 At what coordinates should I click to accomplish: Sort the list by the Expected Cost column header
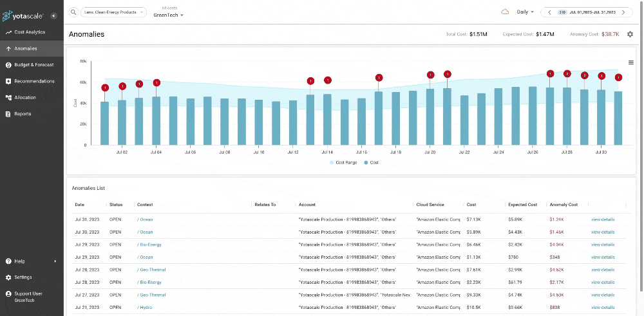point(522,205)
